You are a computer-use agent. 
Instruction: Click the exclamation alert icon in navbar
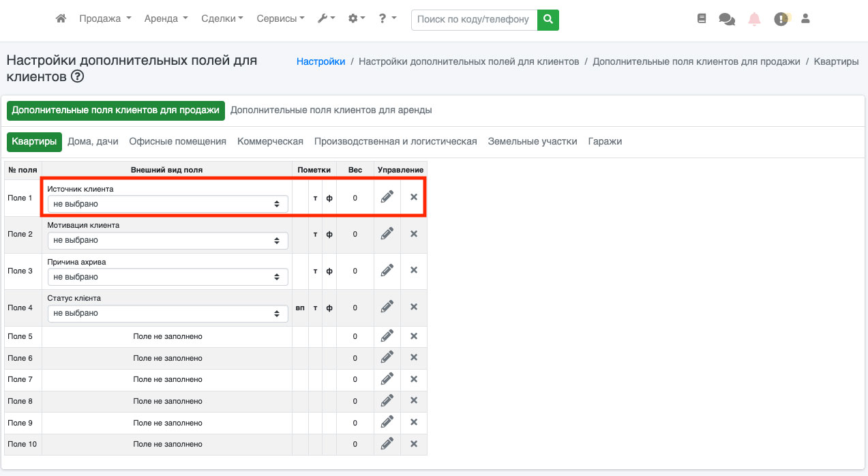click(x=781, y=19)
